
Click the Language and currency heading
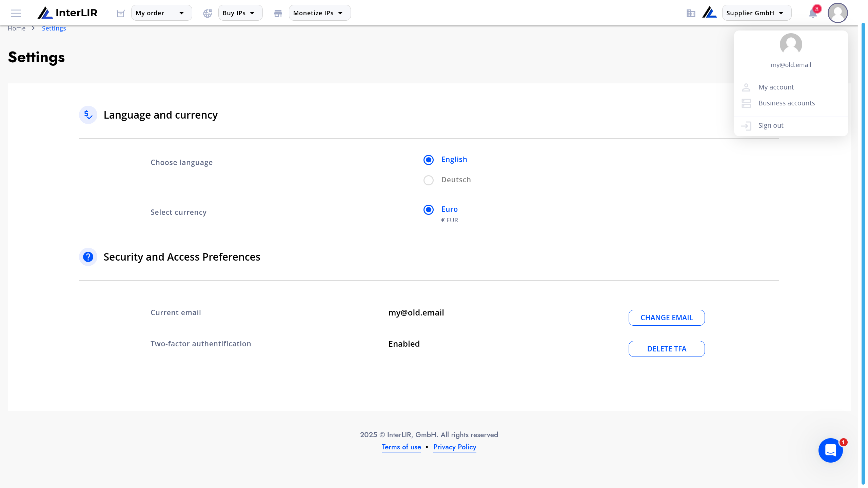[x=161, y=115]
